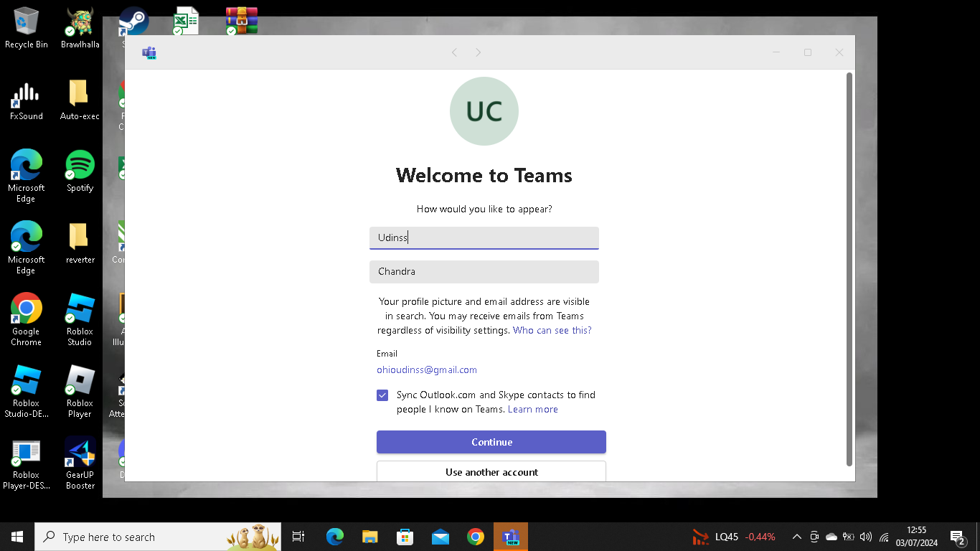Open the Learn more link
Image resolution: width=980 pixels, height=551 pixels.
[x=533, y=410]
